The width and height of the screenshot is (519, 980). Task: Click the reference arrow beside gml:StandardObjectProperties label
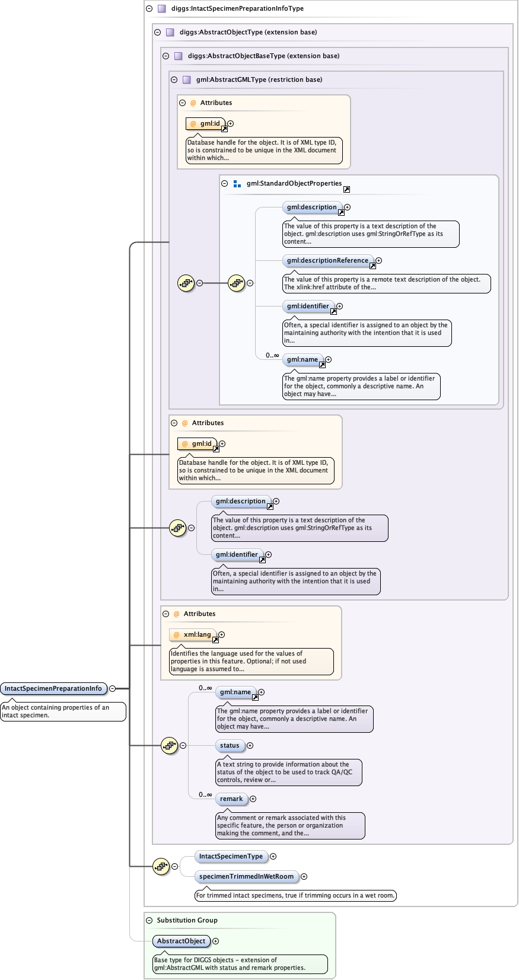[346, 189]
